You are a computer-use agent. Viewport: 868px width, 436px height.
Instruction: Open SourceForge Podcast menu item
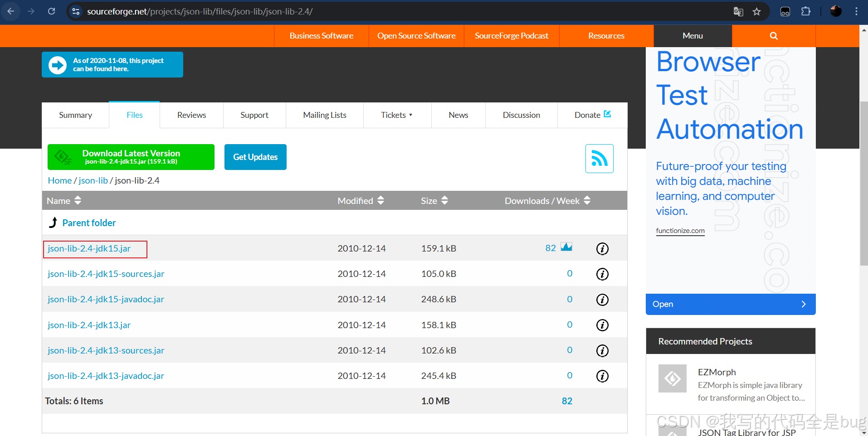pyautogui.click(x=512, y=36)
